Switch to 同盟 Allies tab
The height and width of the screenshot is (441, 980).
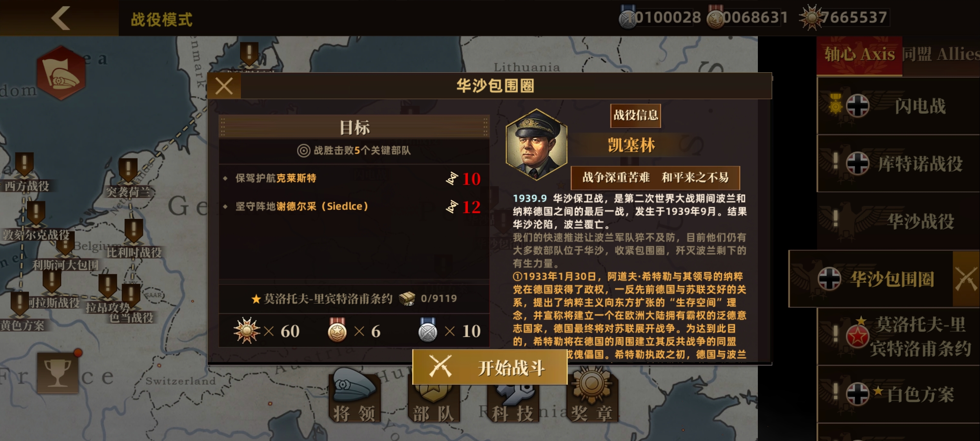(x=941, y=55)
